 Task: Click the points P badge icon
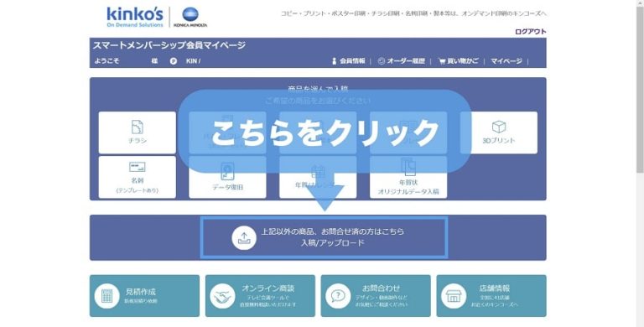click(x=174, y=61)
